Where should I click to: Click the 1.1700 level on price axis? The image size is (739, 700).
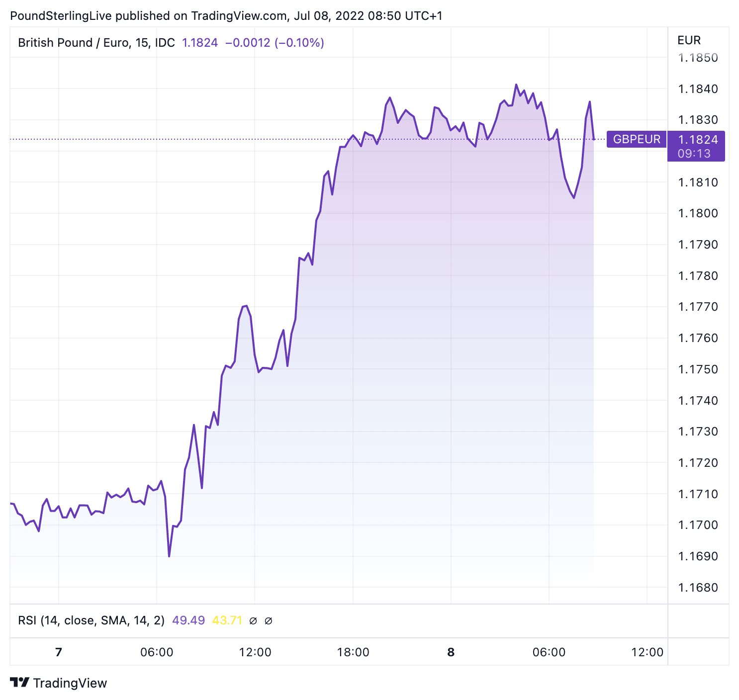(698, 525)
